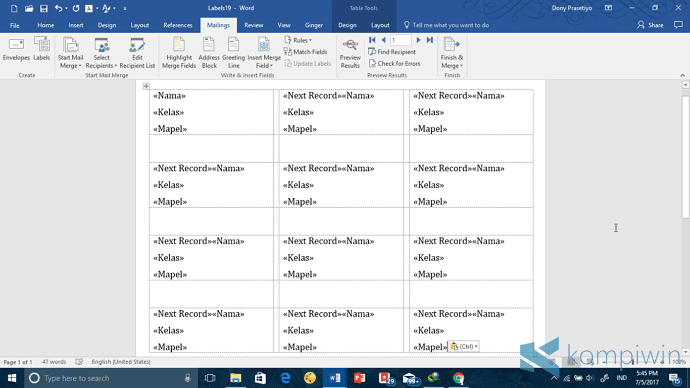Switch to the Insert tab
The height and width of the screenshot is (388, 690).
coord(76,25)
